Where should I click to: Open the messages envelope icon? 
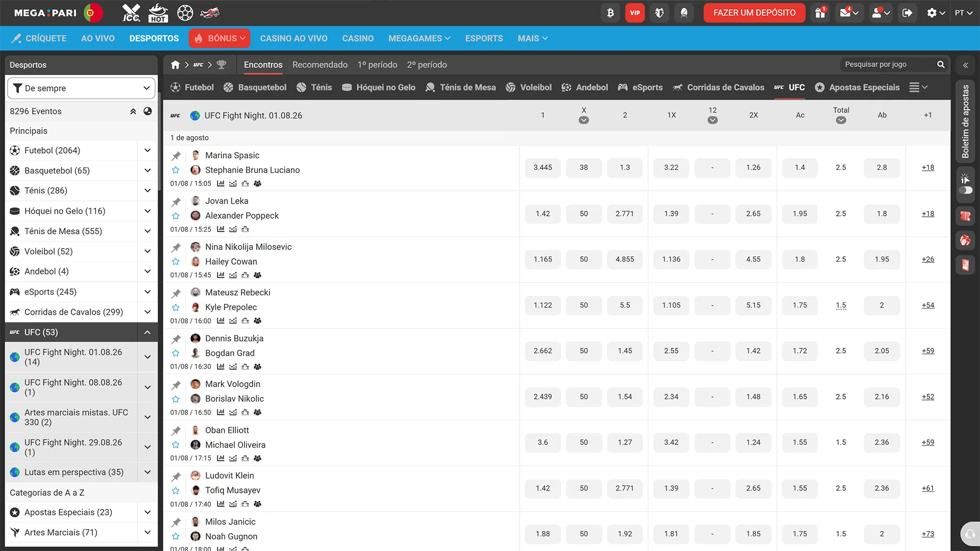click(849, 13)
